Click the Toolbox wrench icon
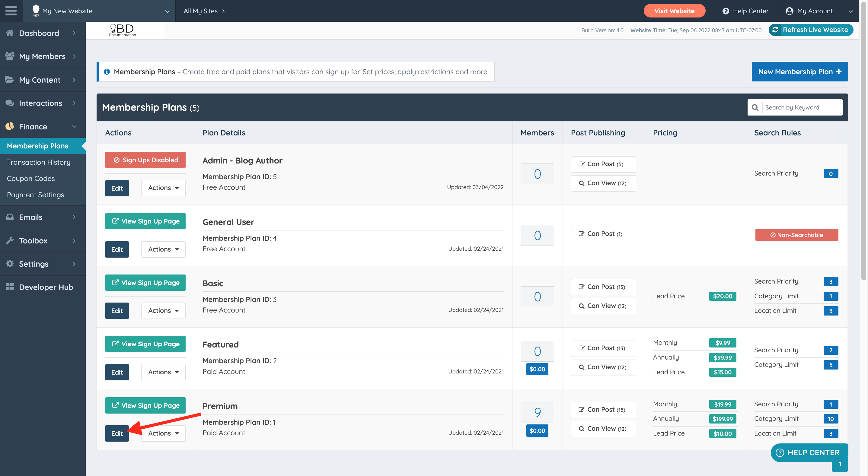 click(10, 240)
